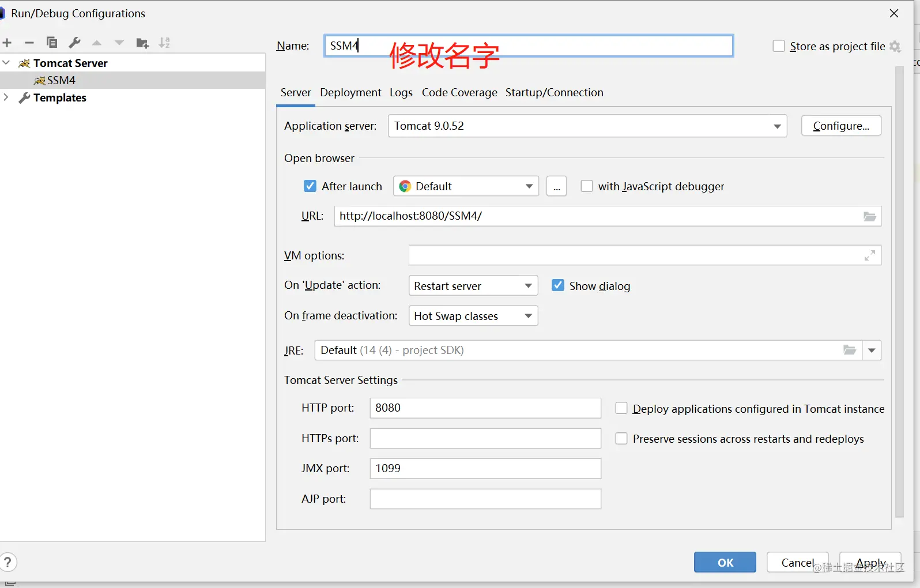Enable Store as project file checkbox
Viewport: 920px width, 588px height.
[779, 46]
